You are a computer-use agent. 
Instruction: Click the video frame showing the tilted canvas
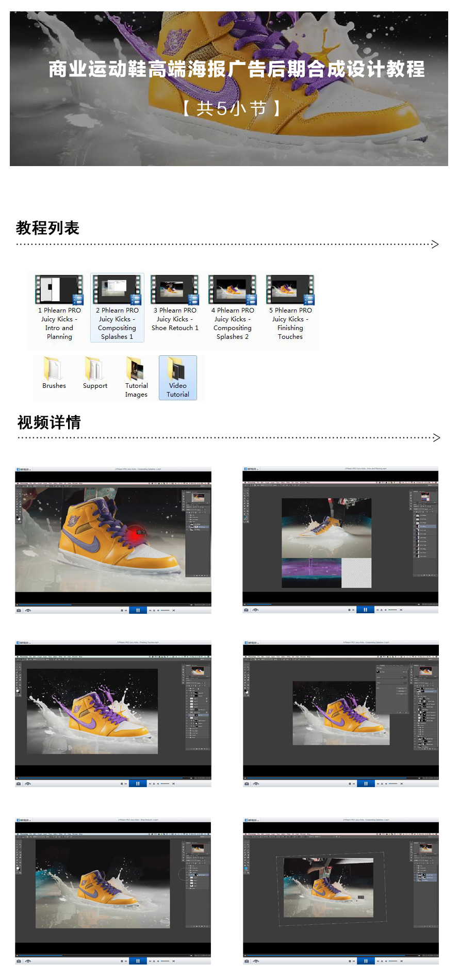pyautogui.click(x=341, y=887)
